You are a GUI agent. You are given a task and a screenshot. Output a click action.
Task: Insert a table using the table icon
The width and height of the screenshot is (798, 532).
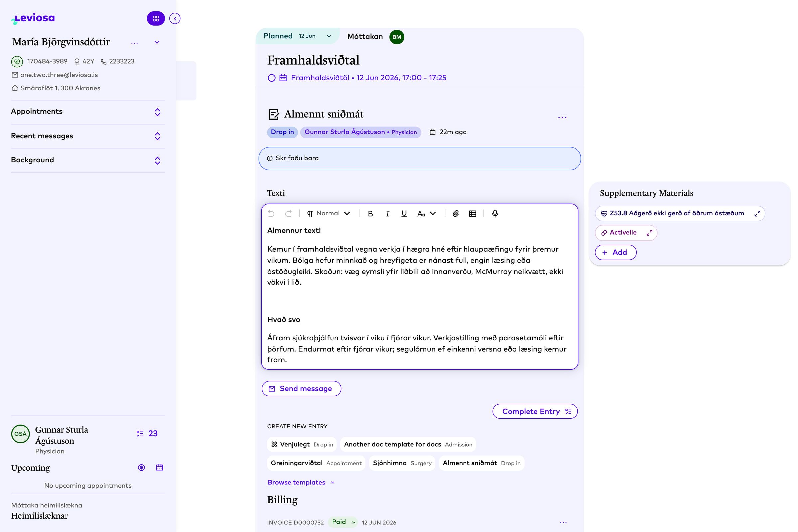coord(473,214)
